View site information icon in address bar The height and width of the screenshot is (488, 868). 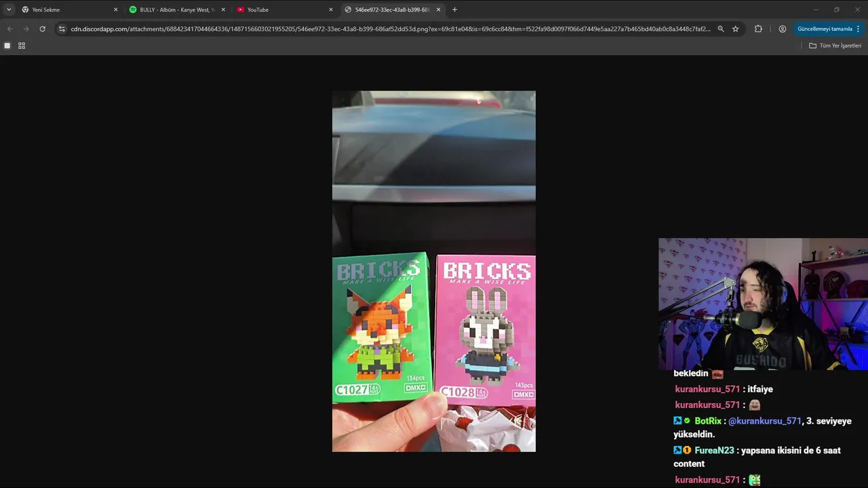click(62, 29)
